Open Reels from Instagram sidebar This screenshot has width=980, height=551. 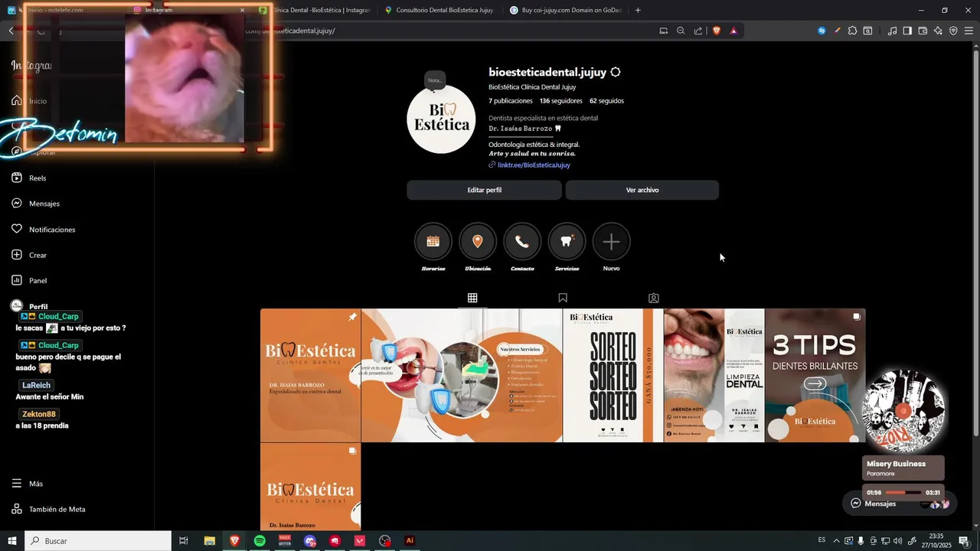pos(29,178)
